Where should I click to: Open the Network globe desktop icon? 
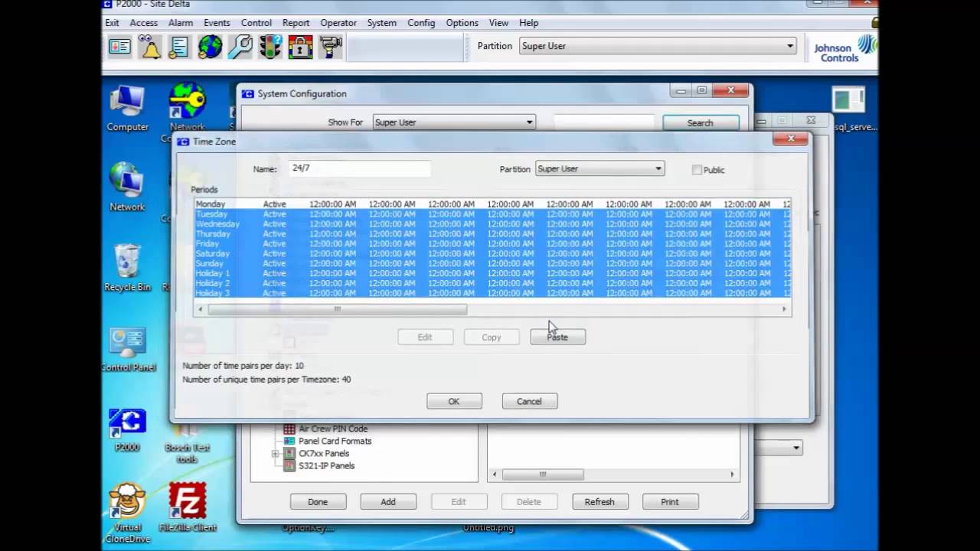coord(127,187)
